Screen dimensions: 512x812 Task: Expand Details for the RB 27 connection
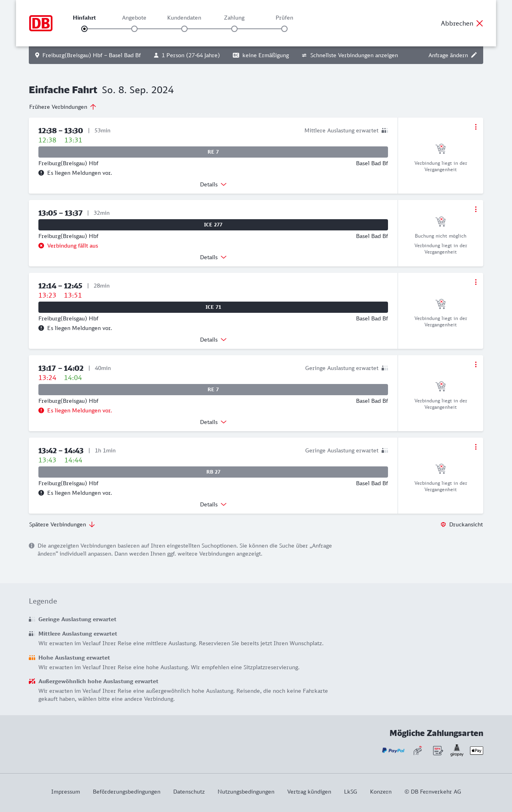click(213, 504)
